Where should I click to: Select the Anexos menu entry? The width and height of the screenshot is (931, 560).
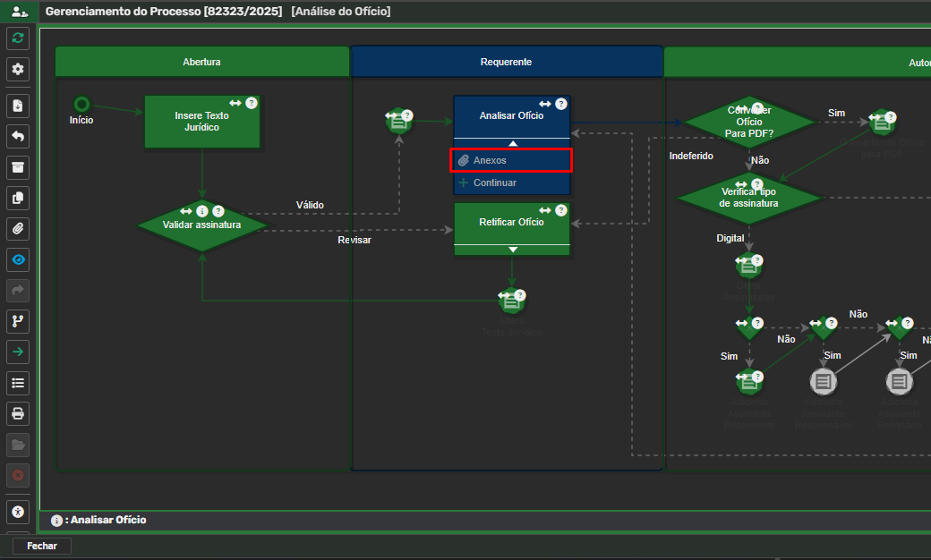tap(511, 160)
